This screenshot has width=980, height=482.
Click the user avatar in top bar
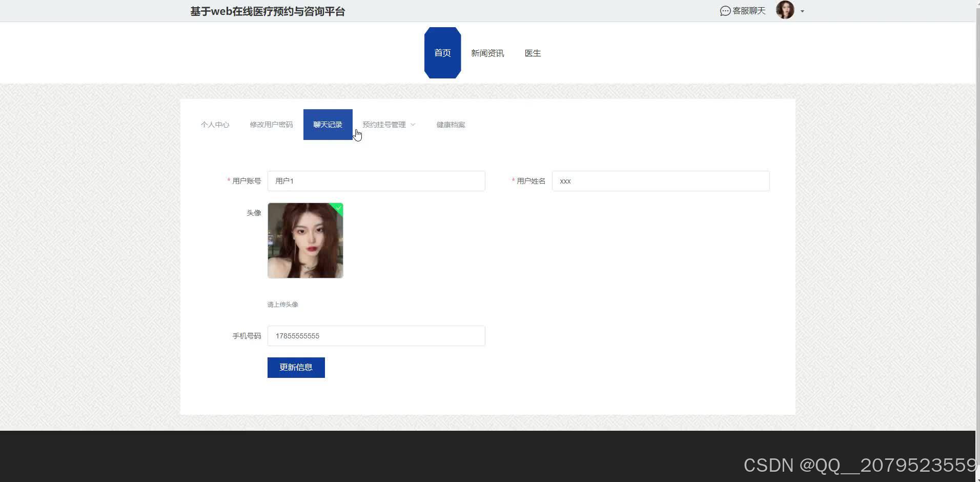(785, 10)
